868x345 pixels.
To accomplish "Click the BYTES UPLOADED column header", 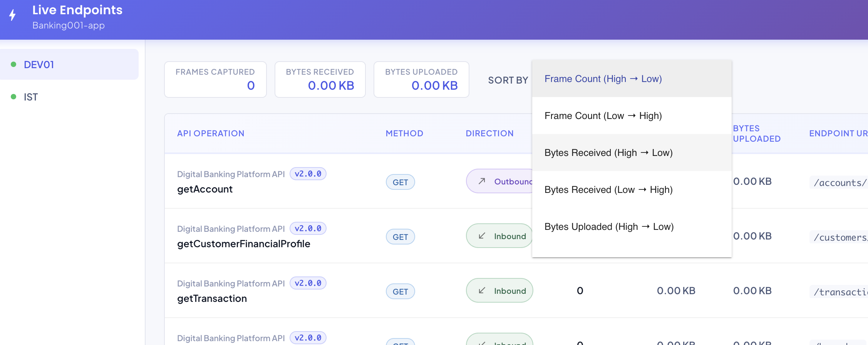I will click(x=757, y=133).
